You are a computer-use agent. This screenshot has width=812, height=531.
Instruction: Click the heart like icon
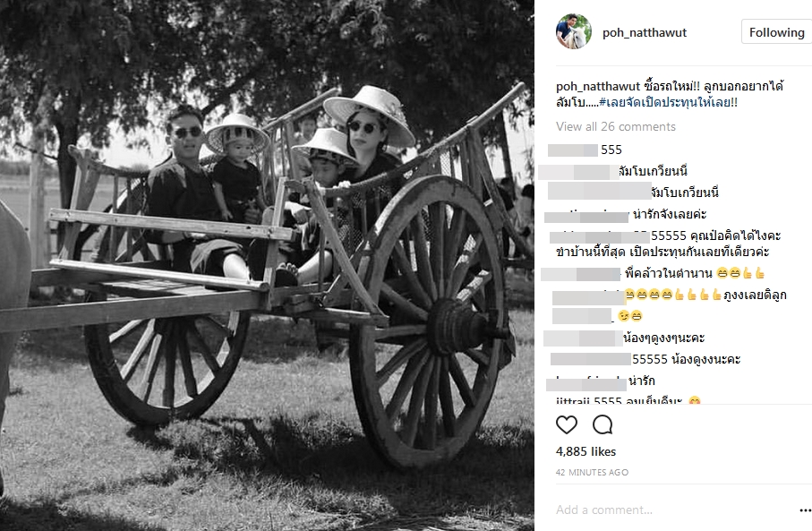567,424
